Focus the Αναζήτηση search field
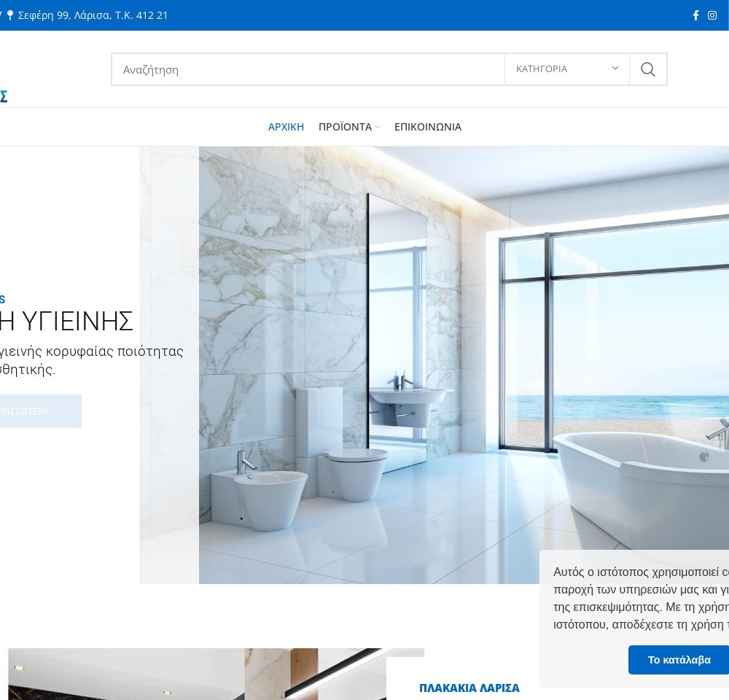729x700 pixels. [x=308, y=69]
